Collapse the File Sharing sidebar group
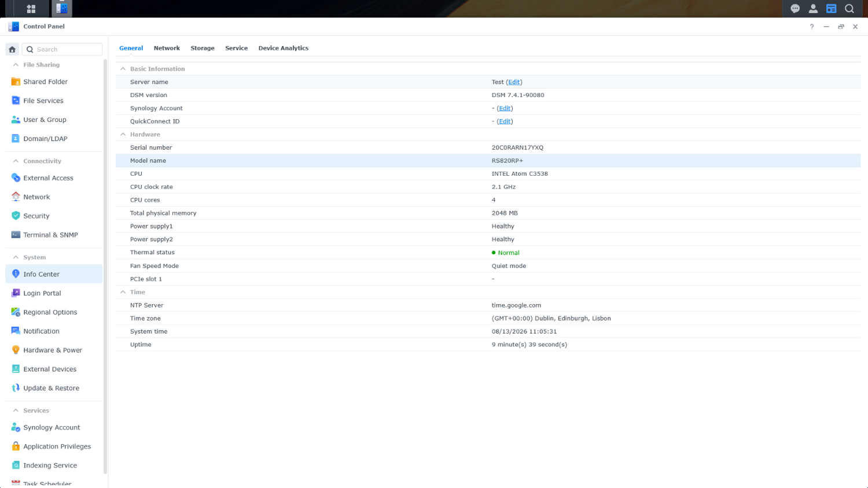868x488 pixels. point(16,65)
